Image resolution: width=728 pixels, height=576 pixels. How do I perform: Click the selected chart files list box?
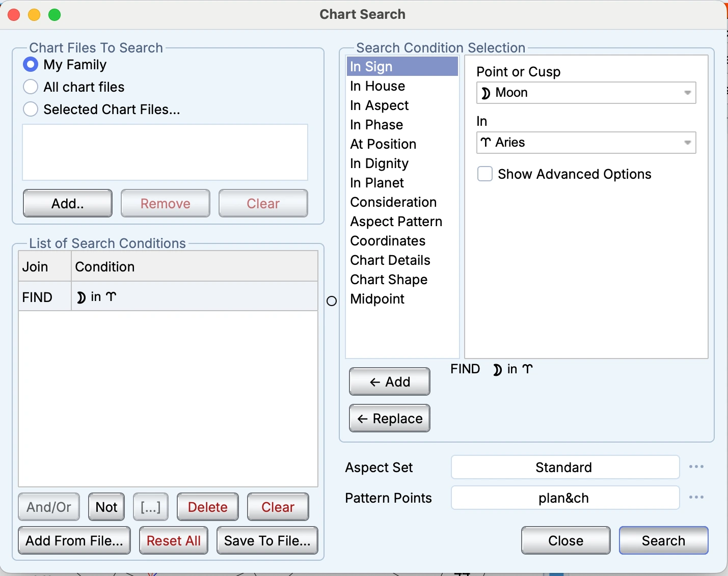coord(165,152)
